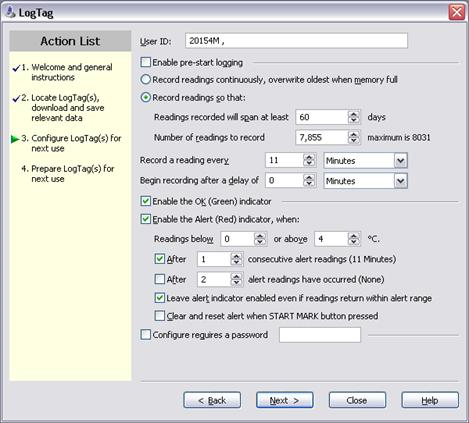
Task: Tick 'Clear and reset alert' checkbox
Action: click(x=160, y=315)
